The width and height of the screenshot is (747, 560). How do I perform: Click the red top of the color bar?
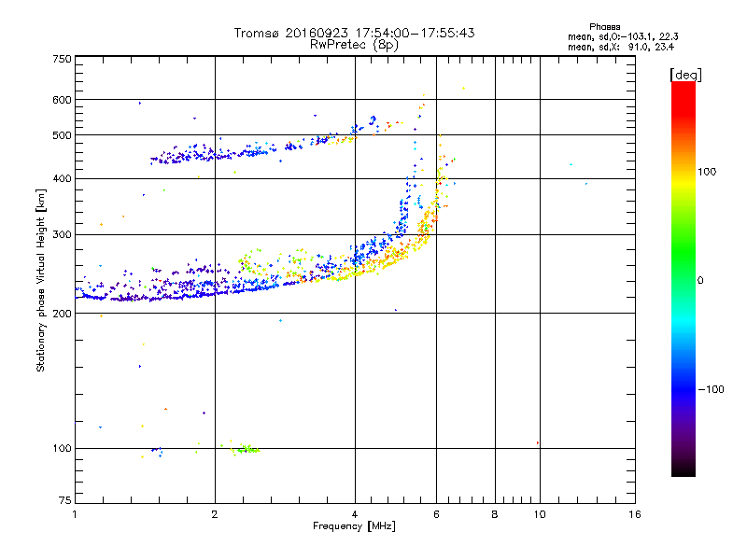tap(684, 92)
